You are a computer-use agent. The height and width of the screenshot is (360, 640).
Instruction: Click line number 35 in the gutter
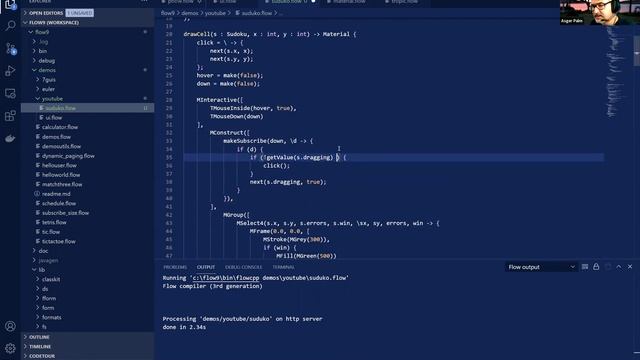(169, 158)
